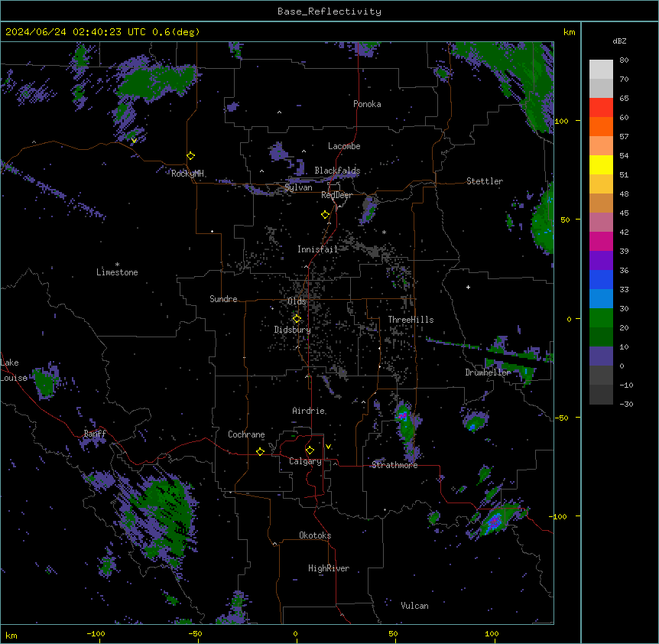Click the blue-purple storm cell in the southeast
659x644 pixels.
[494, 522]
